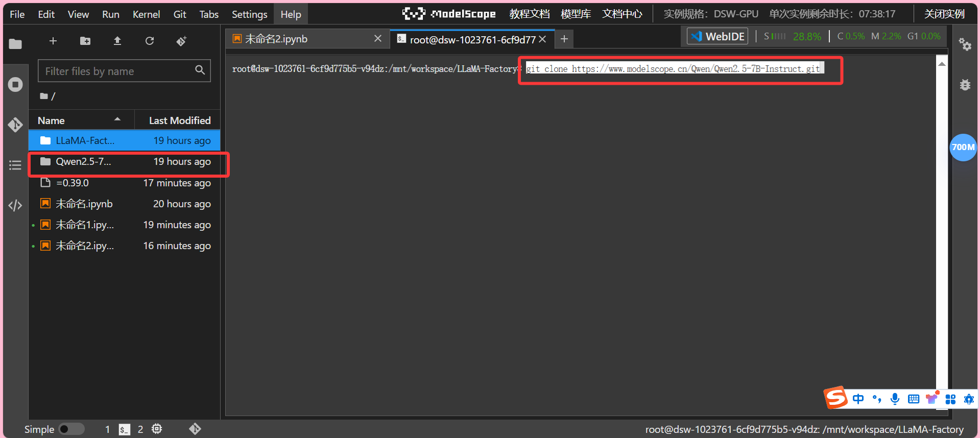The height and width of the screenshot is (438, 980).
Task: Click the terminal path text in status bar
Action: [804, 429]
